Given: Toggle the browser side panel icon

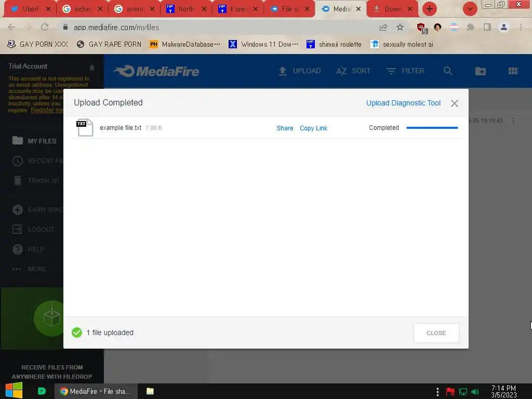Looking at the screenshot, I should click(x=487, y=27).
